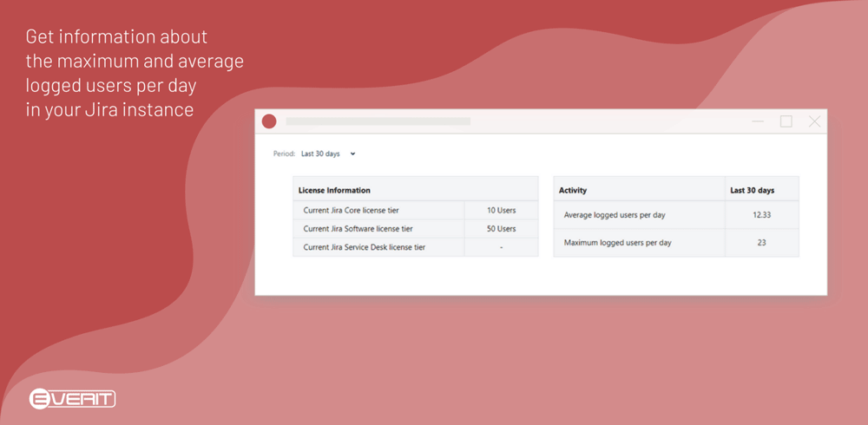This screenshot has width=868, height=425.
Task: Select the Current Jira Core license tier row
Action: (416, 210)
